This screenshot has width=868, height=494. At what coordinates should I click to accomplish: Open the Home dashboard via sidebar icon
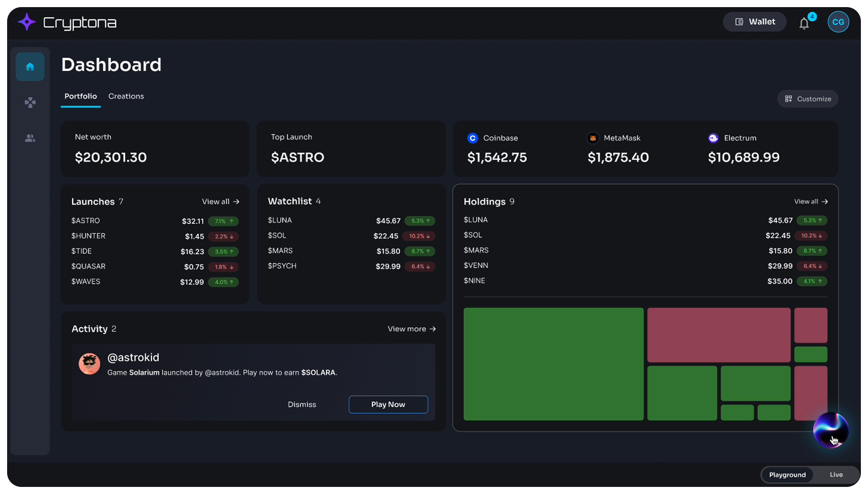[x=30, y=66]
